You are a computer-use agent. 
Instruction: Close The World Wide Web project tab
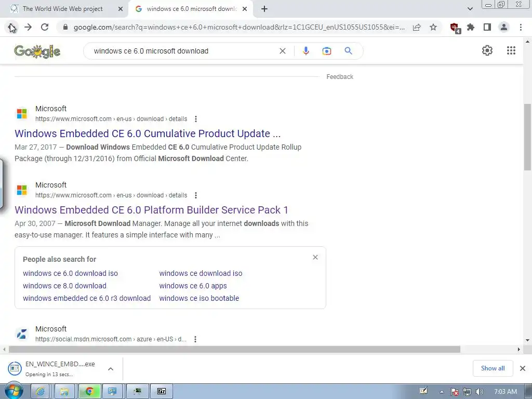click(120, 9)
